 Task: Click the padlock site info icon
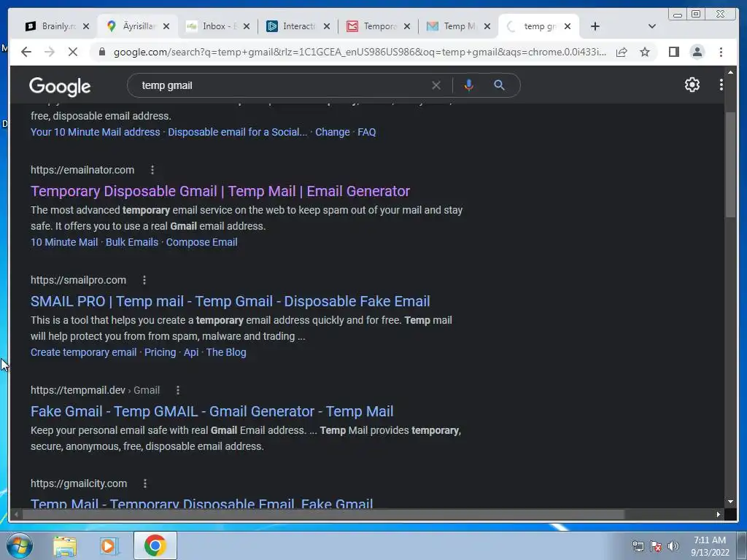101,52
